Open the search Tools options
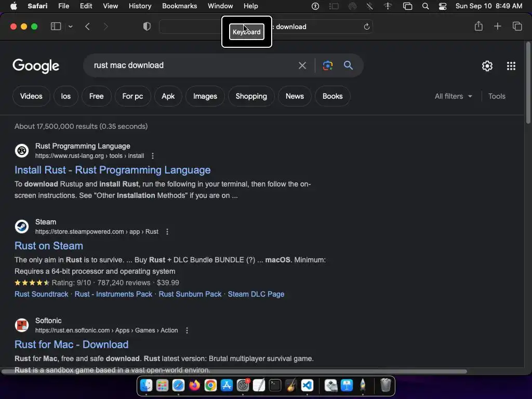The width and height of the screenshot is (532, 399). pyautogui.click(x=497, y=96)
